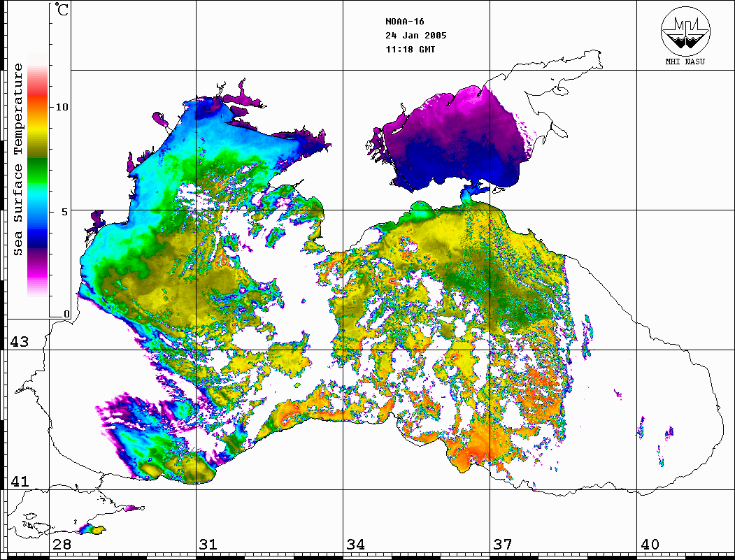Click the '°C' unit label
Viewport: 735px width, 560px height.
click(62, 9)
